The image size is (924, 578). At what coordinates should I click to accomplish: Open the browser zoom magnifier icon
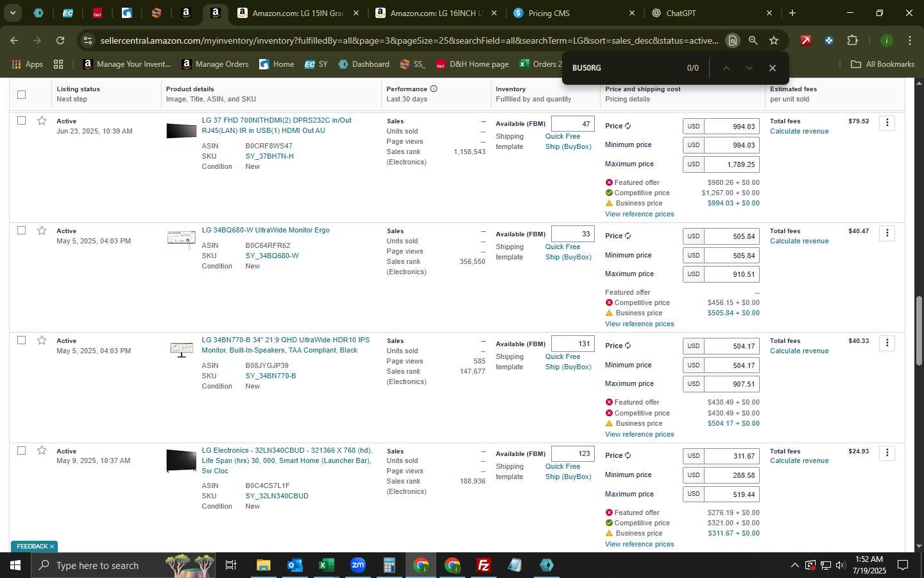[753, 40]
